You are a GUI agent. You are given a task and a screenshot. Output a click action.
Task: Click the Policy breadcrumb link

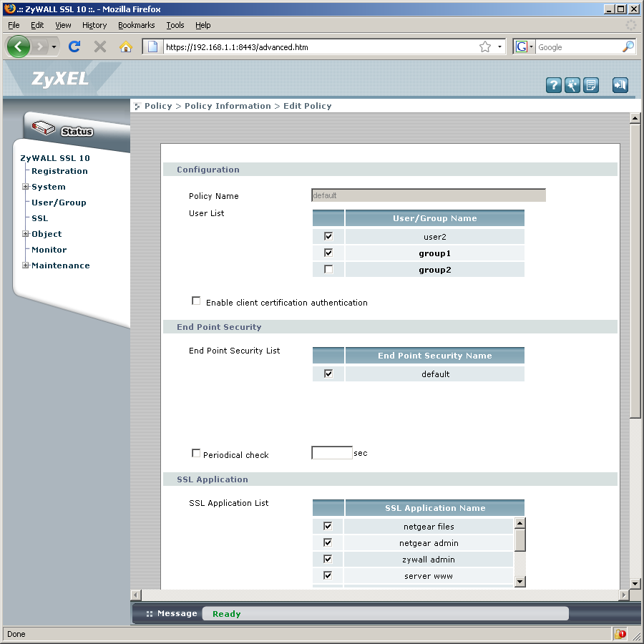point(158,106)
